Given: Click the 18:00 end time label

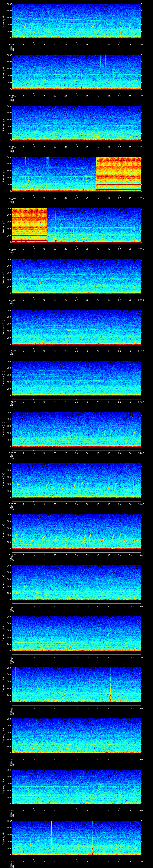Looking at the screenshot, I should [x=141, y=197].
